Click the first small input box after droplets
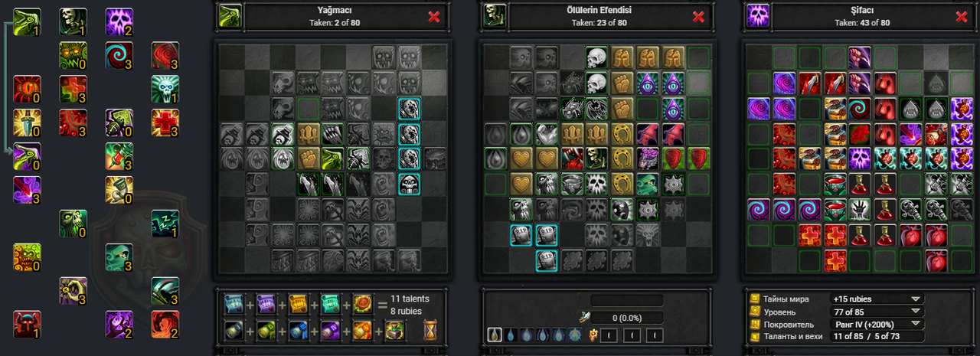The width and height of the screenshot is (980, 356). click(609, 335)
